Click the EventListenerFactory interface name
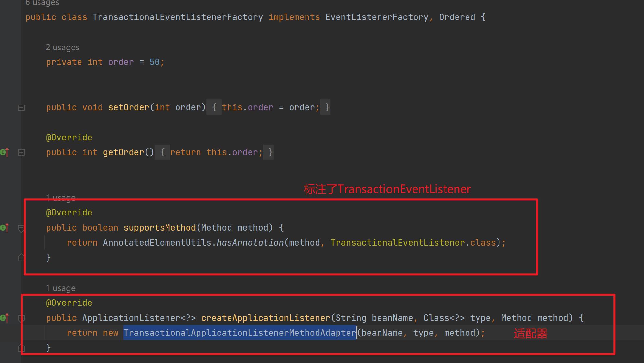 point(377,17)
